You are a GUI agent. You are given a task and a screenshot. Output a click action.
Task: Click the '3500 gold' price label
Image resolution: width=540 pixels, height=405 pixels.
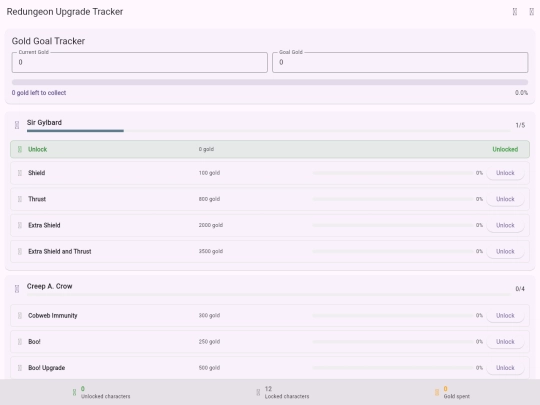(x=211, y=251)
